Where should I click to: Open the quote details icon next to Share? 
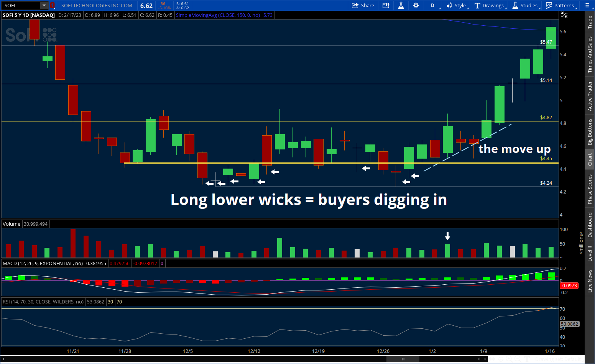pyautogui.click(x=386, y=5)
